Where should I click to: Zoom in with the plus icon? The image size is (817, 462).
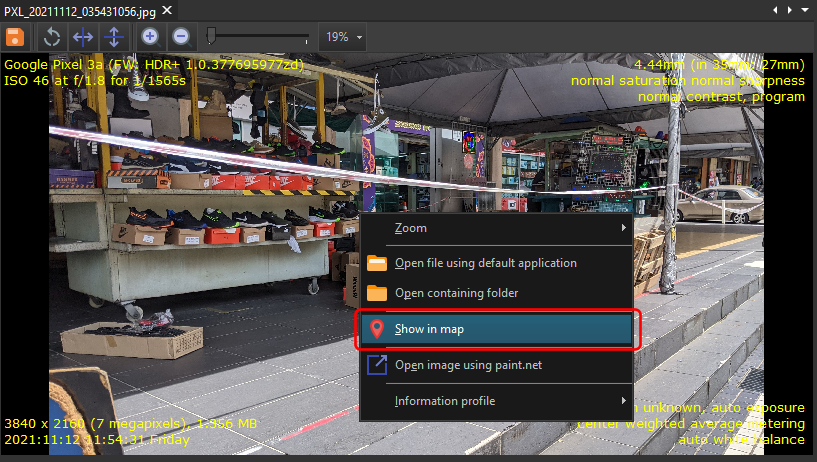point(150,37)
